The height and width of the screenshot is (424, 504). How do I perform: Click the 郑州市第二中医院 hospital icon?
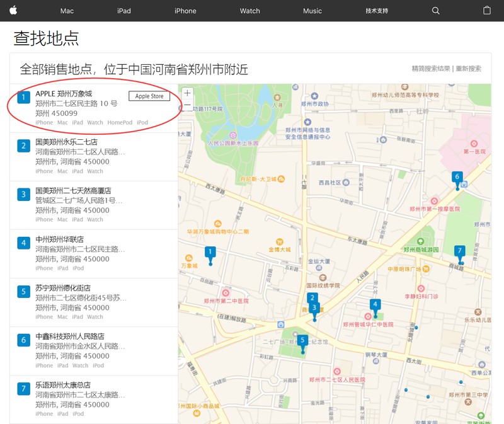coord(226,293)
